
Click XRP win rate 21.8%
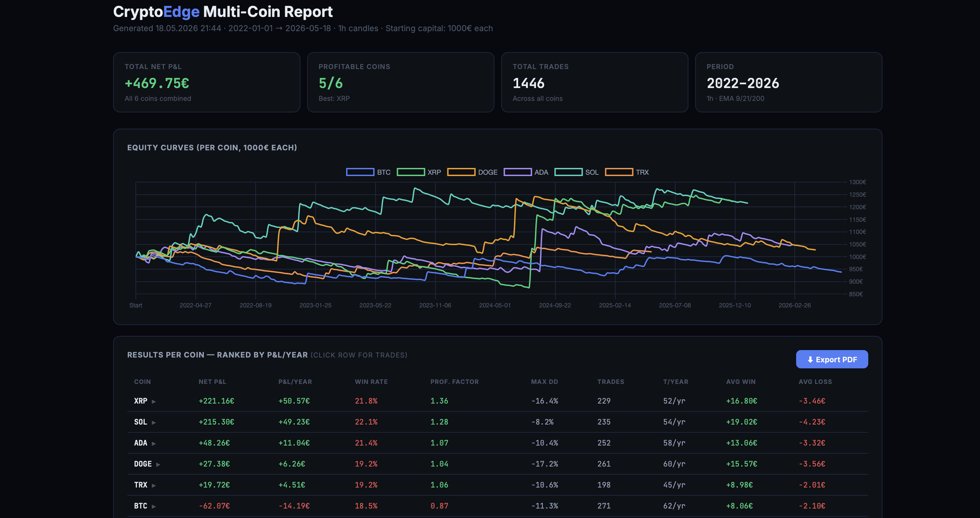point(366,401)
